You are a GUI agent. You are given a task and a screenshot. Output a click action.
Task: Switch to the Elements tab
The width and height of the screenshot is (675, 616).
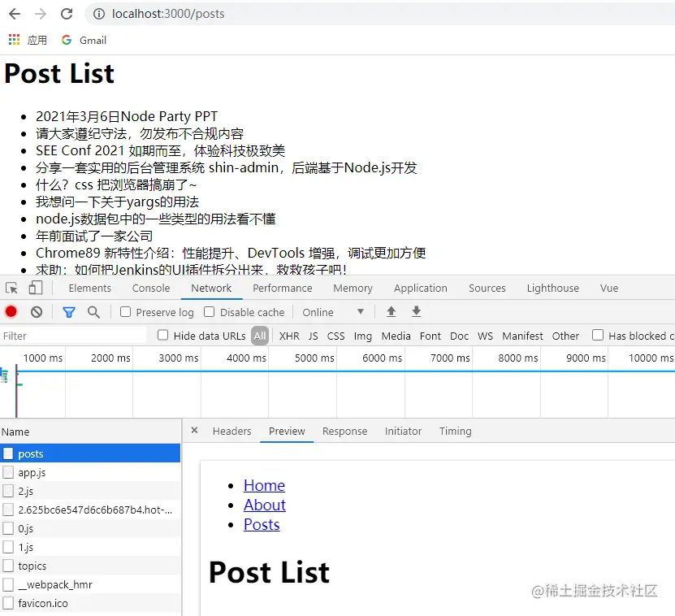point(89,288)
